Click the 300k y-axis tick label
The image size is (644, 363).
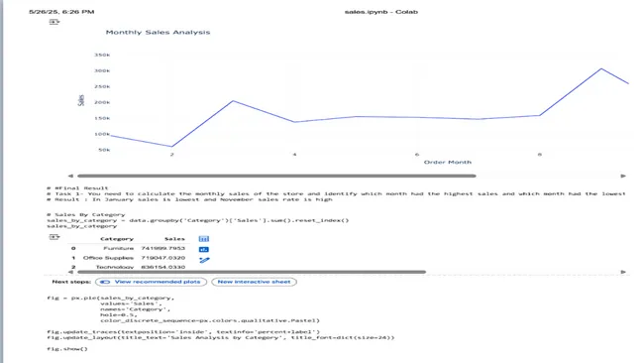(102, 70)
